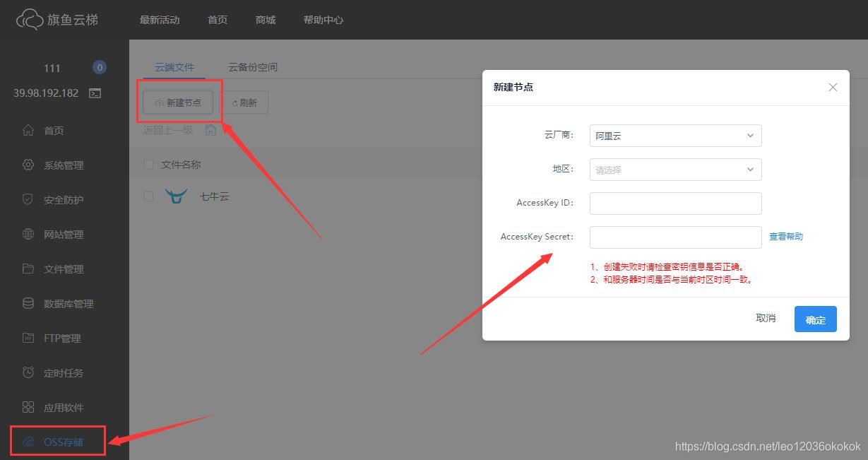Screen dimensions: 868x460
Task: Click the notification badge showing 0
Action: pos(100,67)
